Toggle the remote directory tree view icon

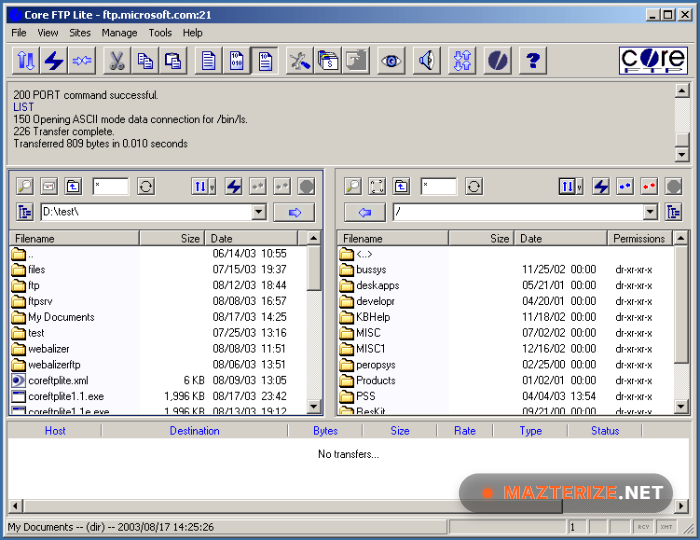(673, 212)
